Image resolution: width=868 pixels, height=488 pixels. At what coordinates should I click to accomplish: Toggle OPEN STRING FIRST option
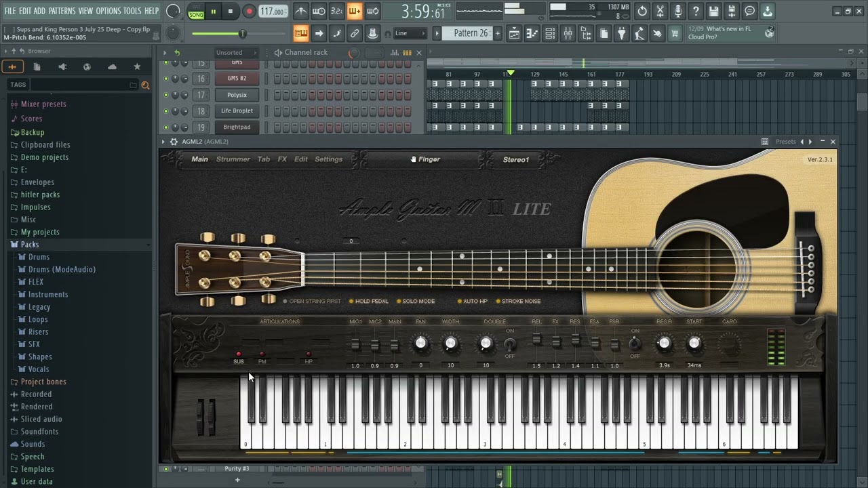click(312, 302)
